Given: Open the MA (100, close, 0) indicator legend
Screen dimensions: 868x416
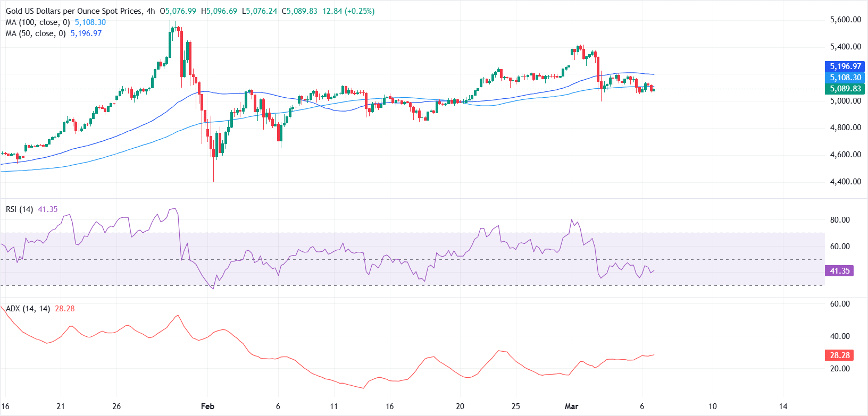Looking at the screenshot, I should tap(38, 22).
